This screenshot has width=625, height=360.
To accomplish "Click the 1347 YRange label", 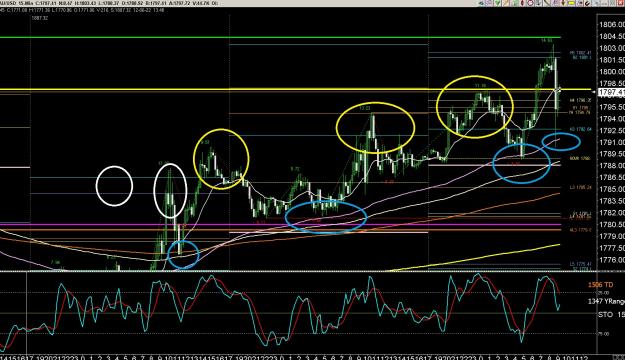I will click(x=606, y=301).
